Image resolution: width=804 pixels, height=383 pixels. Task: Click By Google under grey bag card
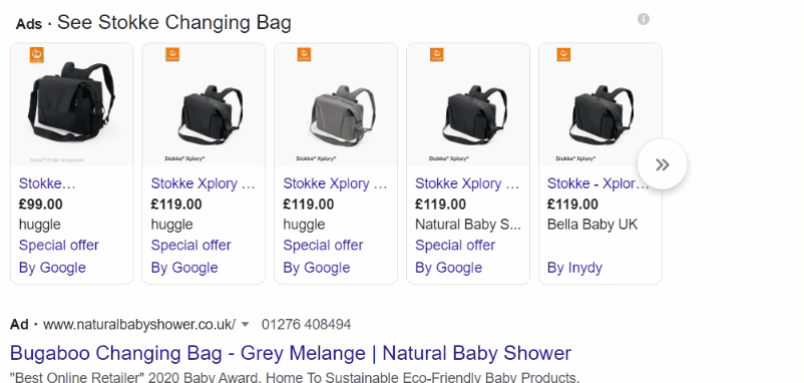tap(316, 268)
